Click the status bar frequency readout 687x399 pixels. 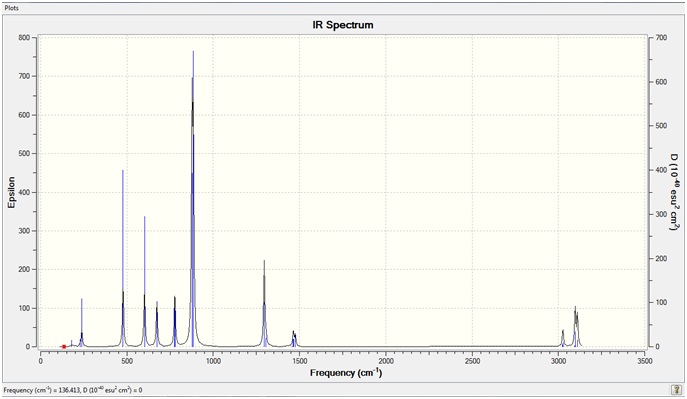[73, 390]
